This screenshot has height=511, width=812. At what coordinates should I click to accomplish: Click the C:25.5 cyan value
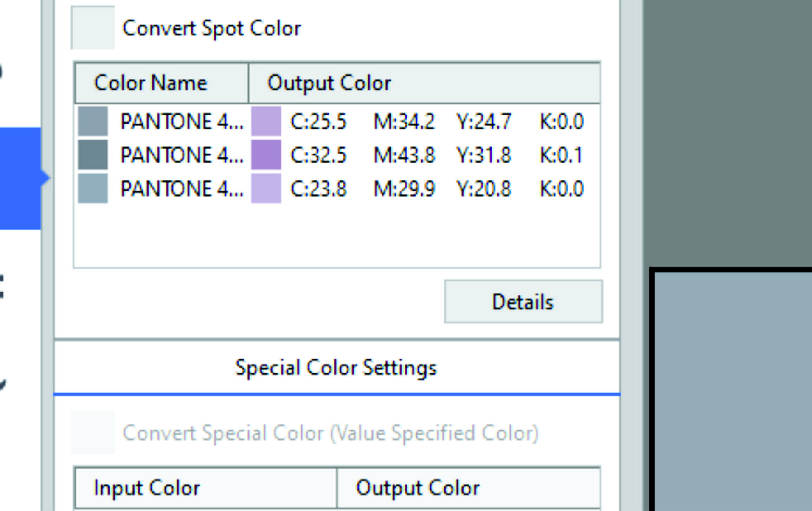point(318,121)
